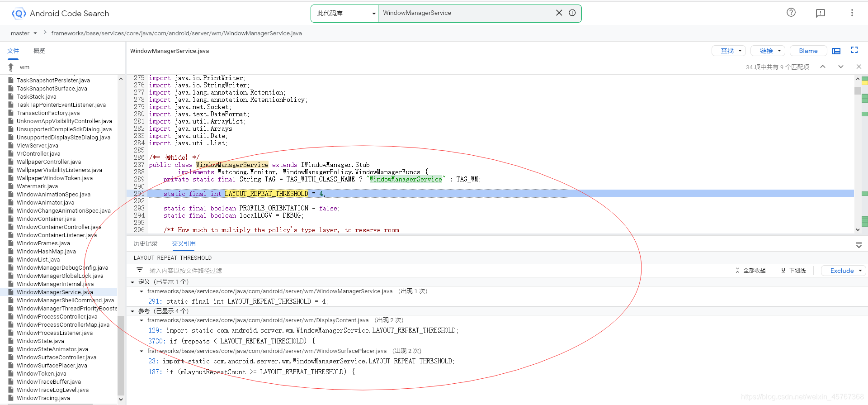
Task: Click the file list scrollbar up arrow
Action: pos(121,79)
